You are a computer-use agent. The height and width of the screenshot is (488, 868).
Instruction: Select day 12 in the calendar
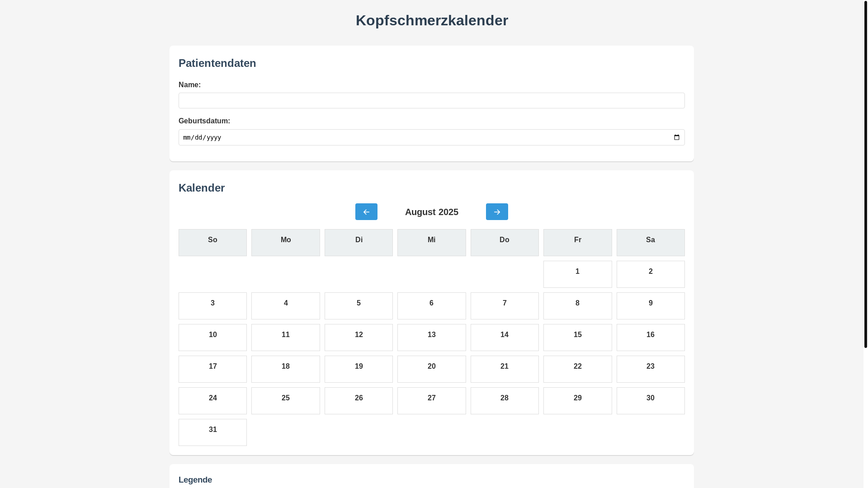pyautogui.click(x=359, y=338)
